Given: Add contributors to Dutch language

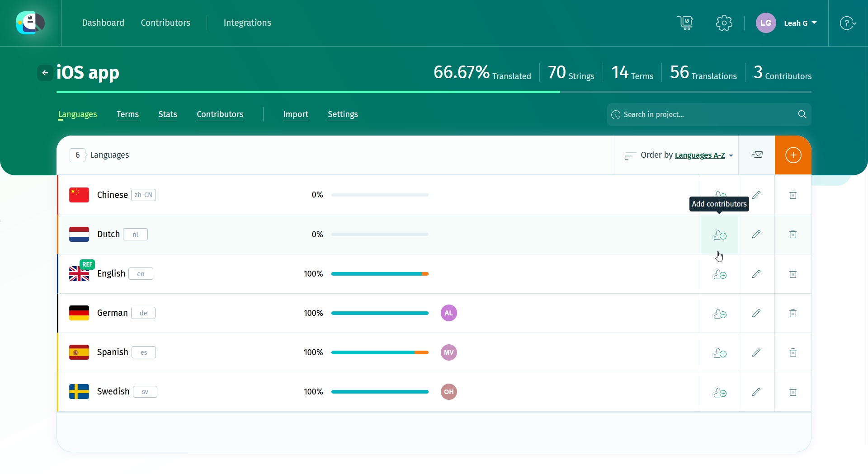Looking at the screenshot, I should tap(719, 235).
